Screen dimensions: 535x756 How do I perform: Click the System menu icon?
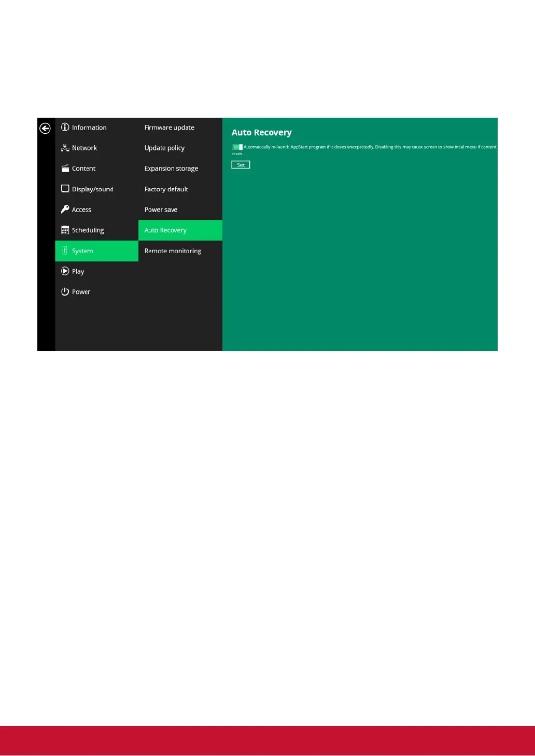point(65,251)
